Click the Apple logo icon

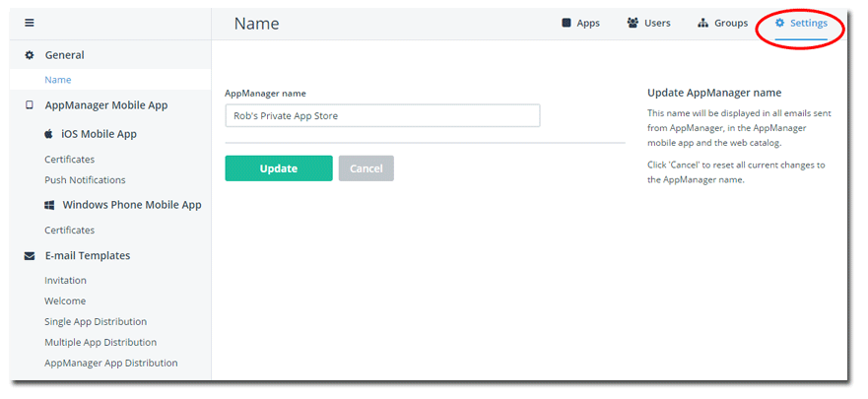[x=48, y=134]
